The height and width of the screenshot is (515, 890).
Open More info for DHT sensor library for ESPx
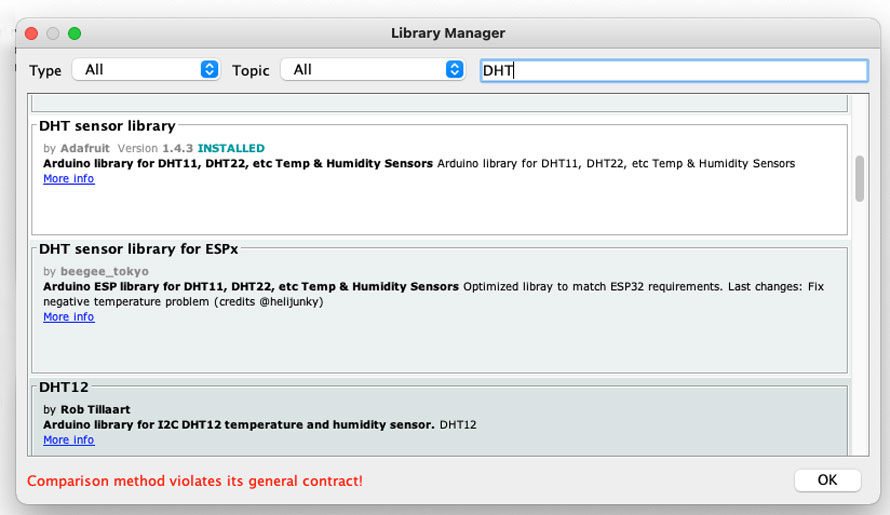coord(69,317)
